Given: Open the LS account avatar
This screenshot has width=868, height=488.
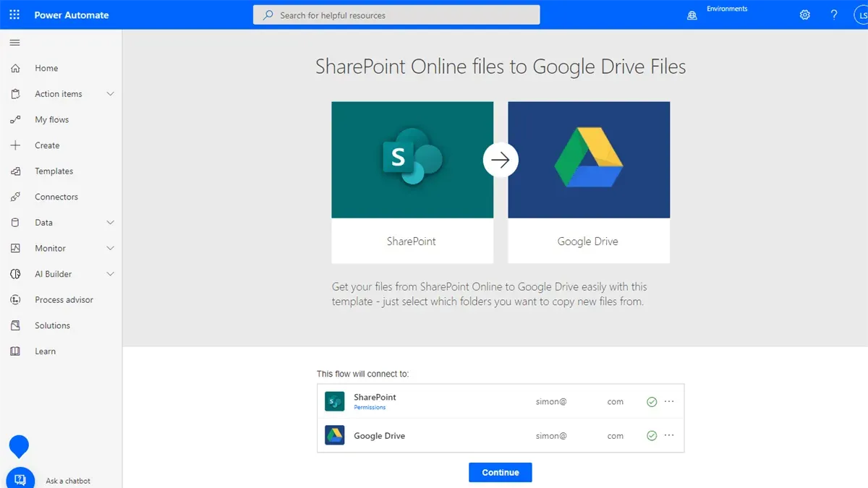Looking at the screenshot, I should 861,15.
